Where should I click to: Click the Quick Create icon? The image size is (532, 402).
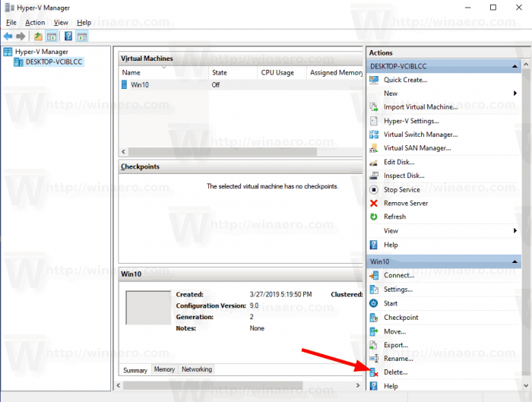373,80
